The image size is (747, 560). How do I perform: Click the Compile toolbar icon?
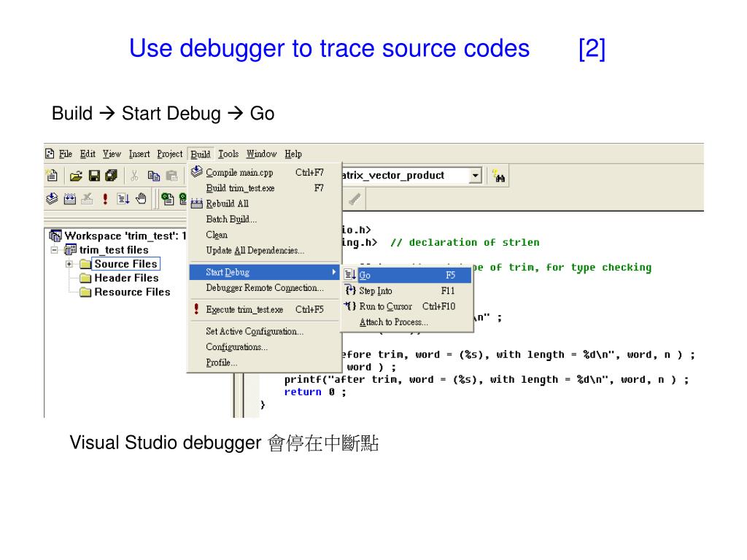click(52, 198)
